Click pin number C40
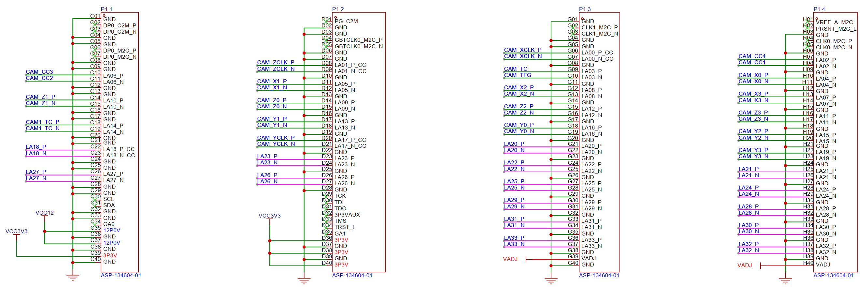The height and width of the screenshot is (288, 868). click(95, 259)
